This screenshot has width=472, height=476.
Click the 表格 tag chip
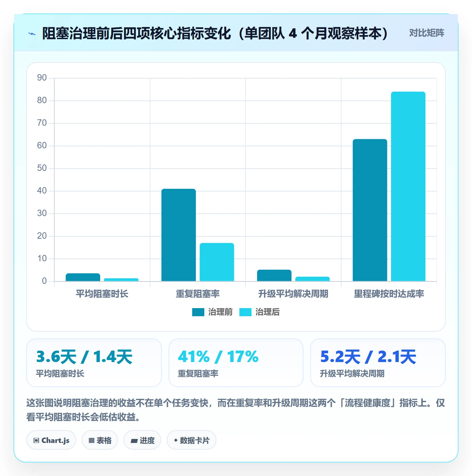point(100,440)
